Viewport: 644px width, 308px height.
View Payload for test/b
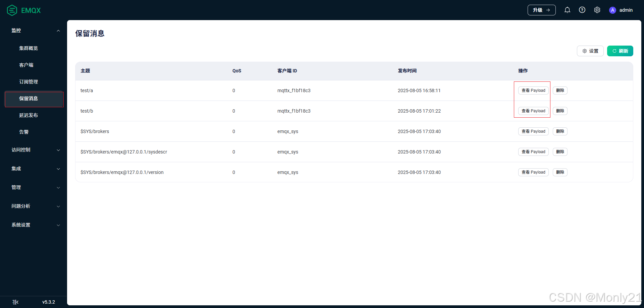pos(533,111)
